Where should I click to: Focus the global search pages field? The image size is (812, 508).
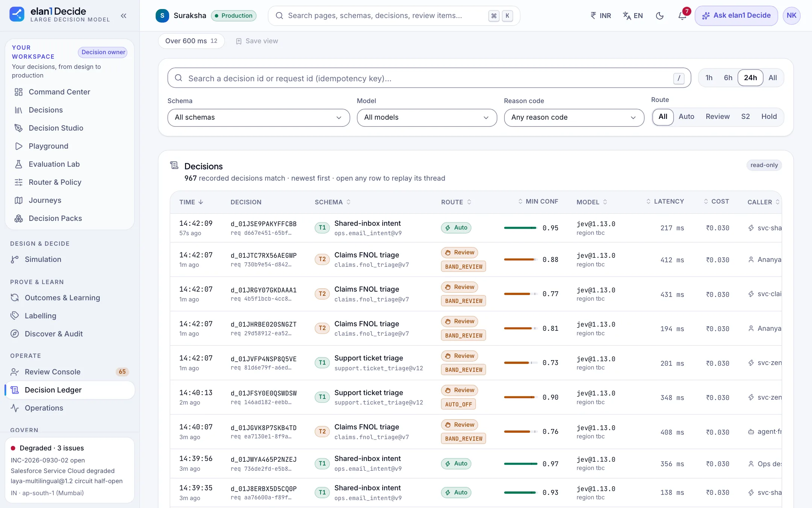[394, 16]
